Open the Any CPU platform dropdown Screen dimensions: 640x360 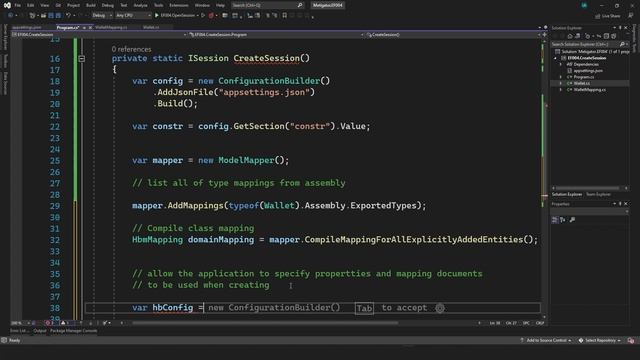tap(133, 16)
